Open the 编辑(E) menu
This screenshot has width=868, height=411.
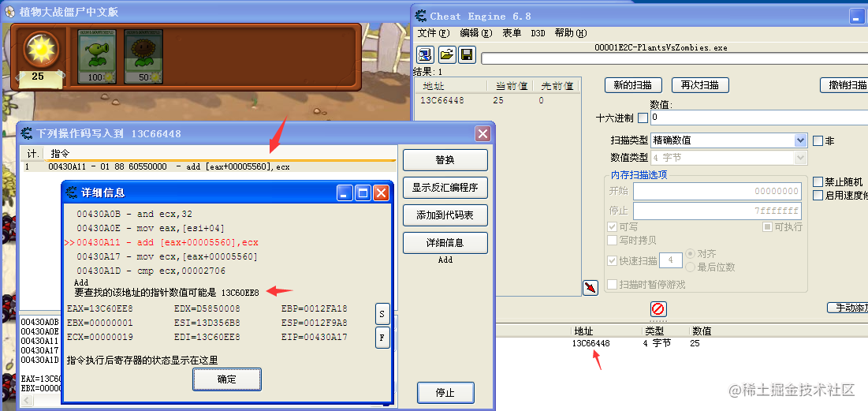tap(476, 33)
